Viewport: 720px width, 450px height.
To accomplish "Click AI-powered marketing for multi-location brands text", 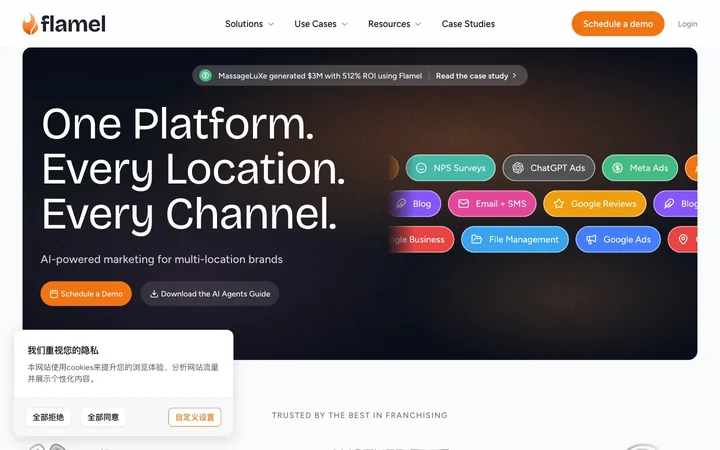I will coord(162,259).
